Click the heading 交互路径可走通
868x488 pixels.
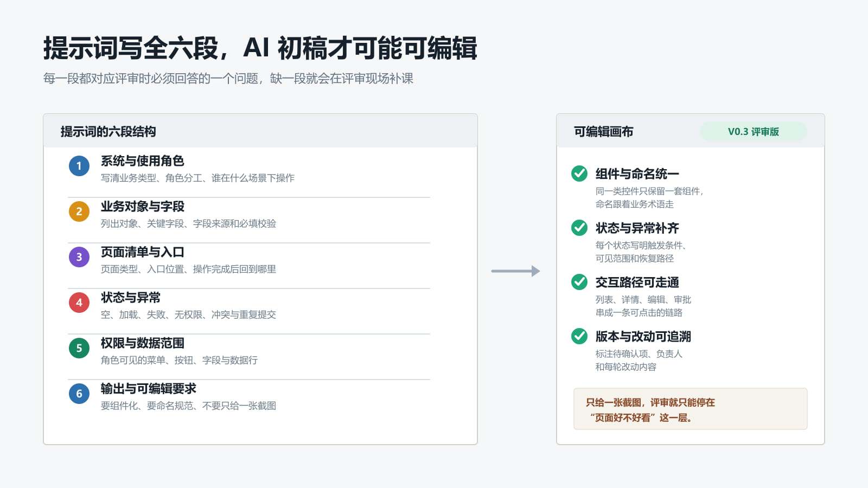637,282
